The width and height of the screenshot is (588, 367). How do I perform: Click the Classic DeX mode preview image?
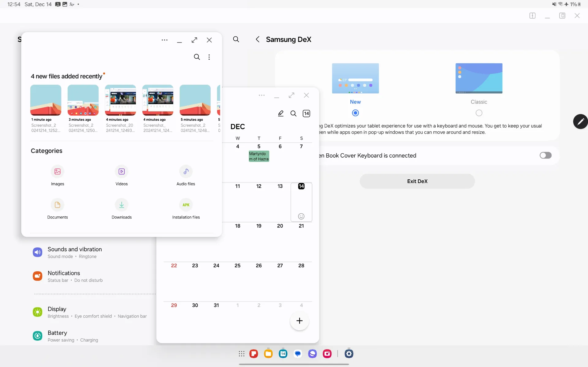pyautogui.click(x=479, y=78)
